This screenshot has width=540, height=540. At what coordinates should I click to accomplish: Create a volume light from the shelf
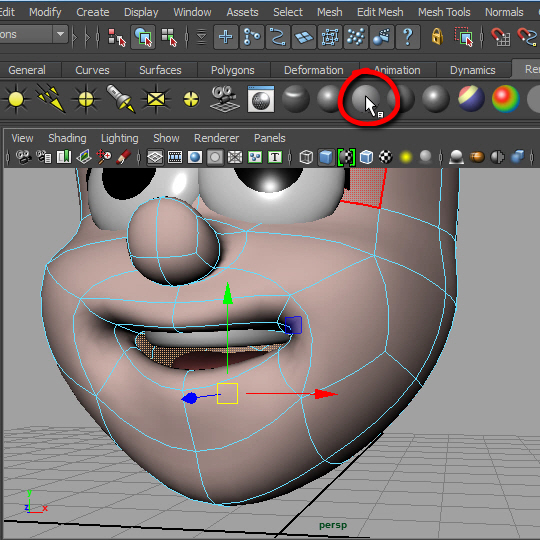coord(191,99)
